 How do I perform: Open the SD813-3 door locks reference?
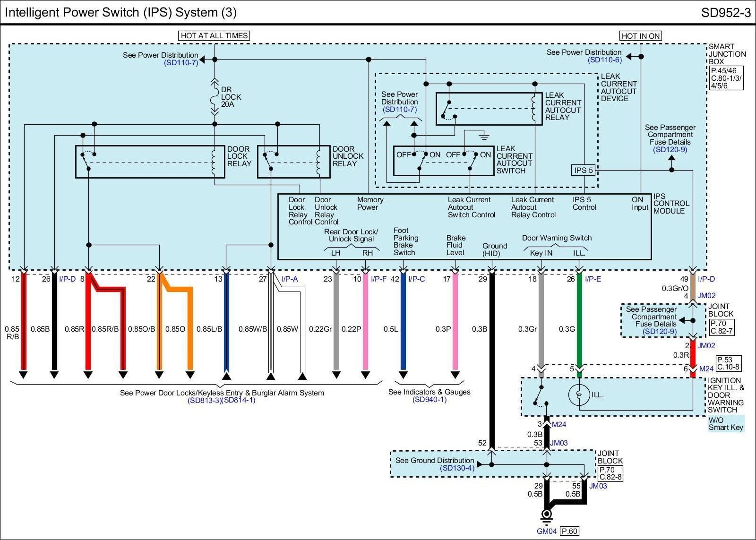pos(204,401)
